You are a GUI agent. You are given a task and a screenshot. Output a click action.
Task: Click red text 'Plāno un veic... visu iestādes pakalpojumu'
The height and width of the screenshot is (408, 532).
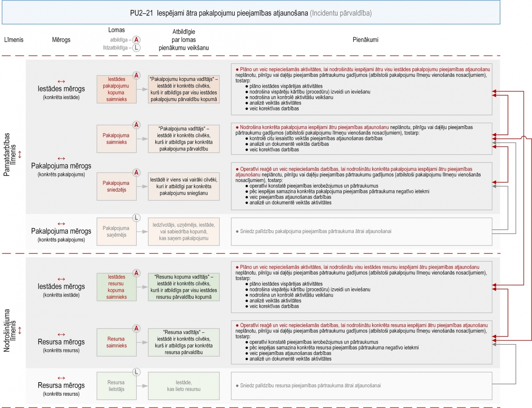click(x=363, y=70)
